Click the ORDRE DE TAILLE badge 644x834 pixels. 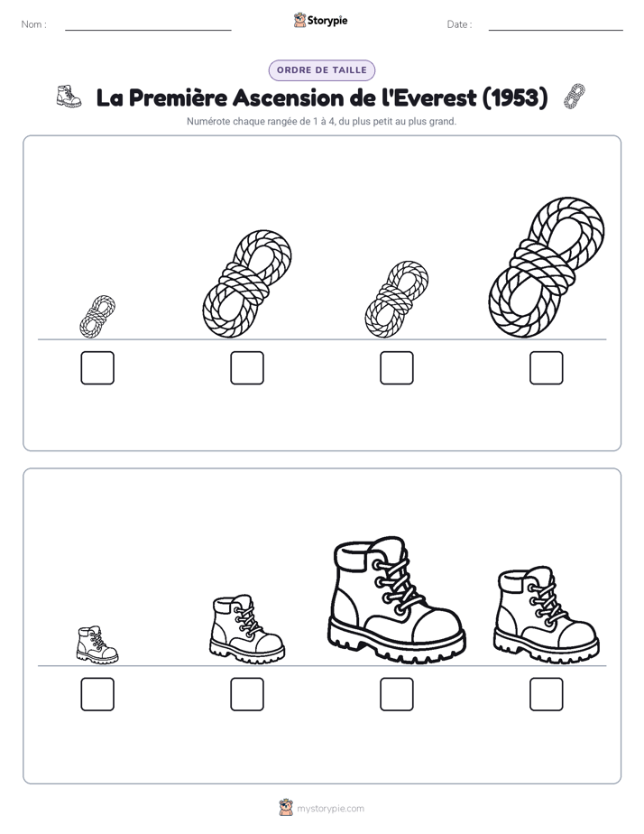322,70
